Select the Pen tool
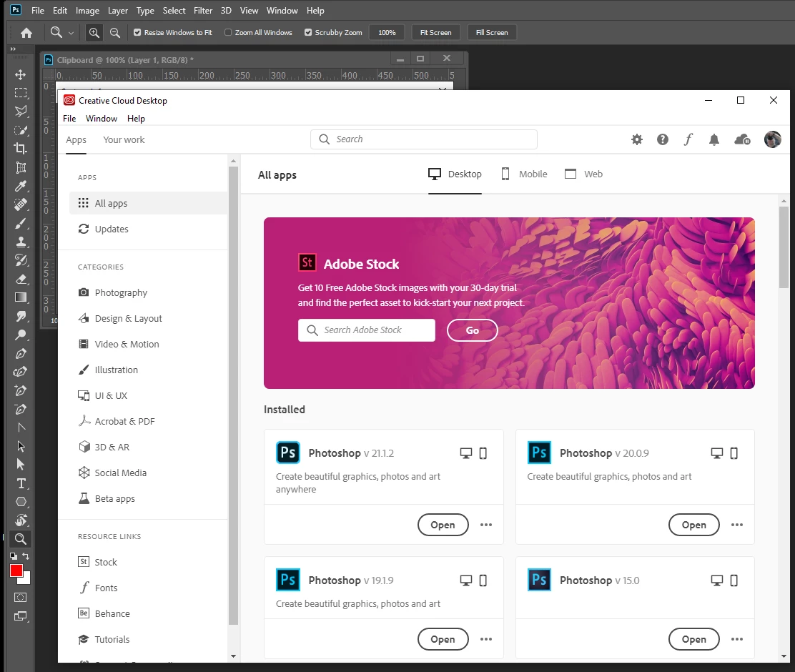 point(20,353)
